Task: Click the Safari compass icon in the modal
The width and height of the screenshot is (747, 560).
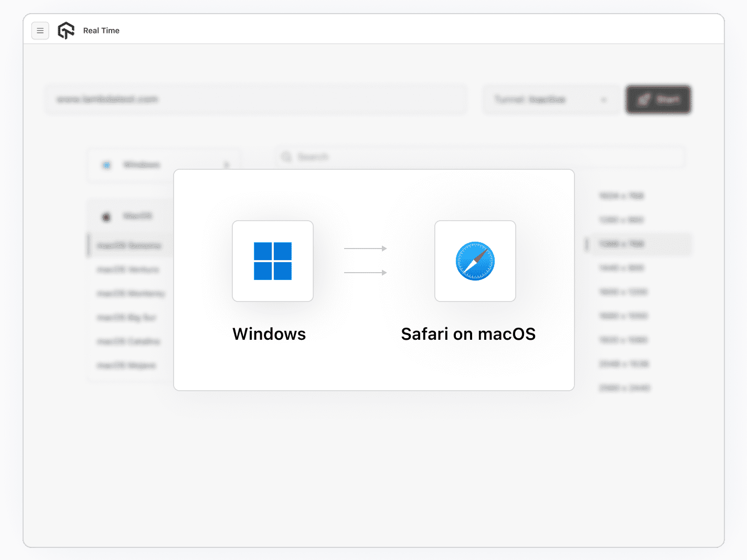Action: pos(475,261)
